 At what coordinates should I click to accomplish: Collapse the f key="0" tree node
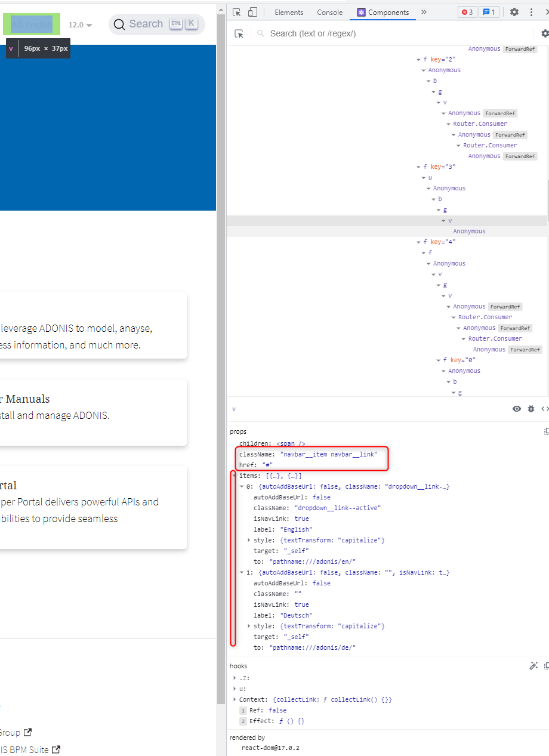coord(439,360)
